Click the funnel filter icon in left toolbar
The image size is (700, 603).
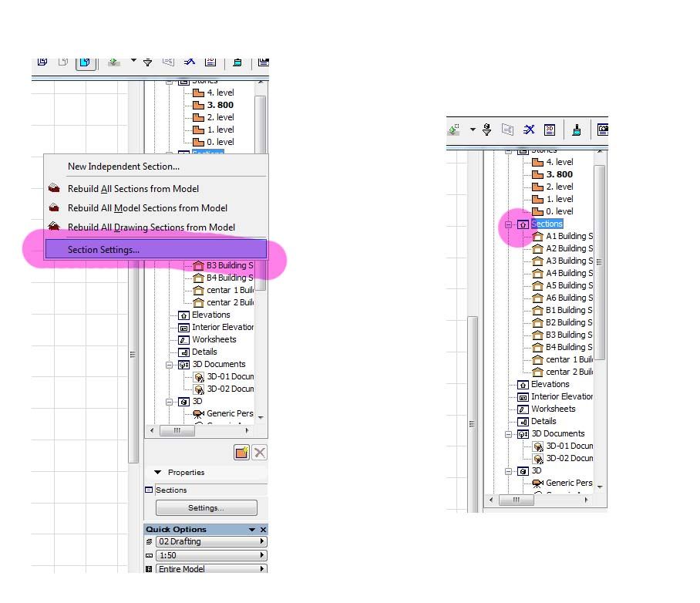coord(147,62)
